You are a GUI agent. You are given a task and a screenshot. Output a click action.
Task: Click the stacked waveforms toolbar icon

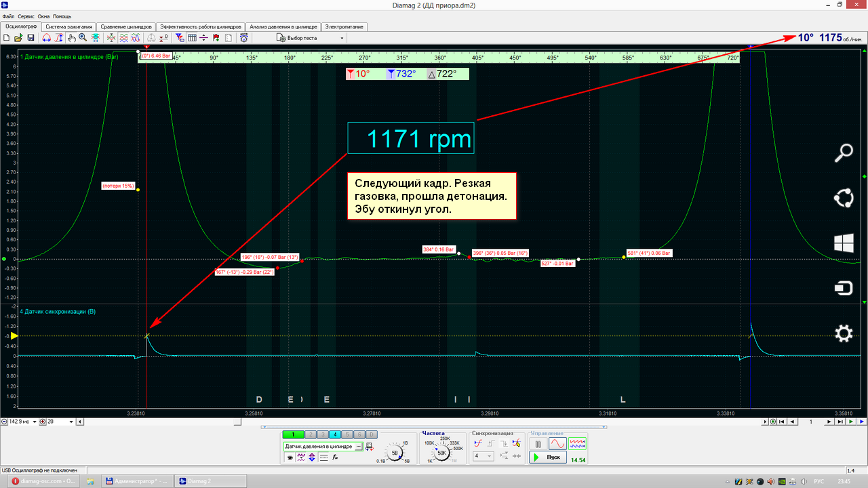click(123, 37)
